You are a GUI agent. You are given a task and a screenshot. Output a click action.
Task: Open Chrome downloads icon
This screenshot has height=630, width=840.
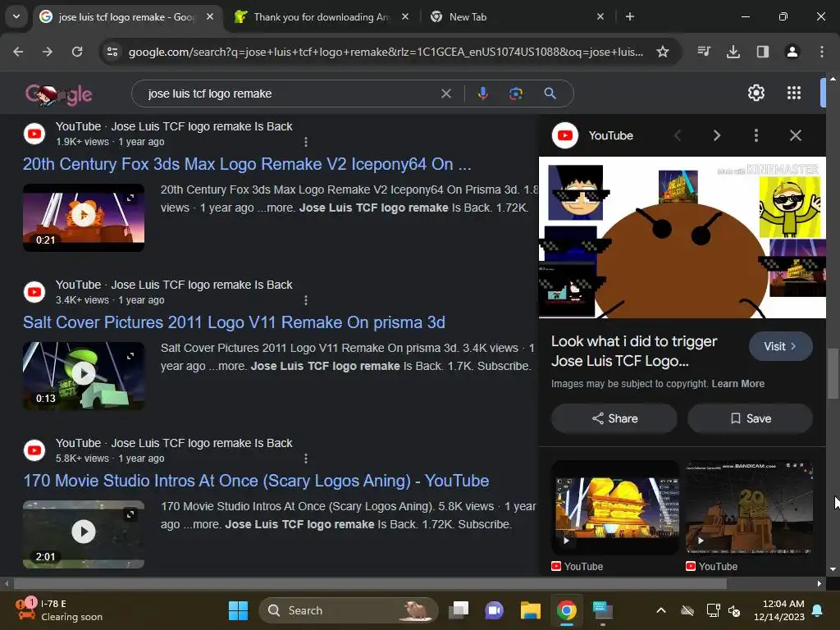pyautogui.click(x=733, y=52)
